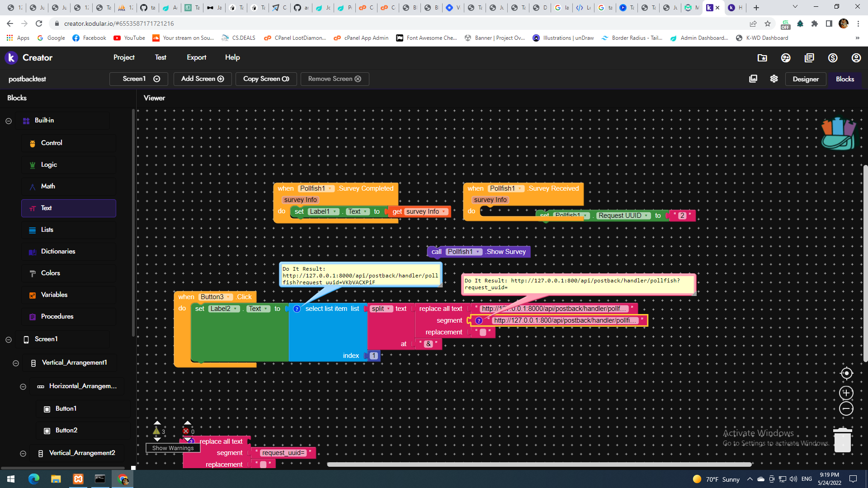Click the Copy Screen button
Screen dimensions: 868x488
[x=266, y=79]
